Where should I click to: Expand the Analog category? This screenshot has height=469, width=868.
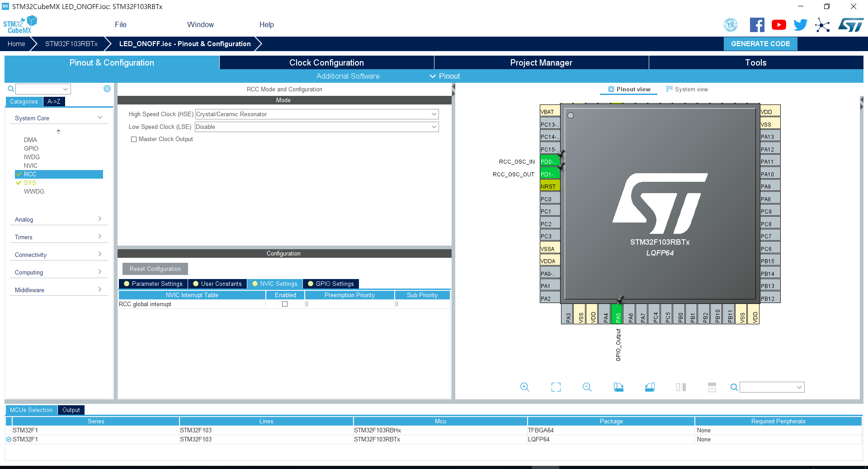coord(58,219)
